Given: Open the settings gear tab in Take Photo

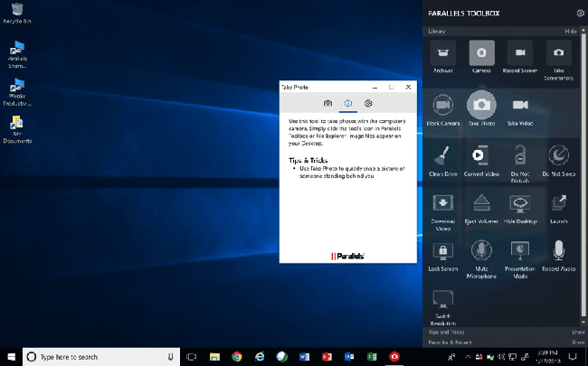Looking at the screenshot, I should click(x=368, y=104).
